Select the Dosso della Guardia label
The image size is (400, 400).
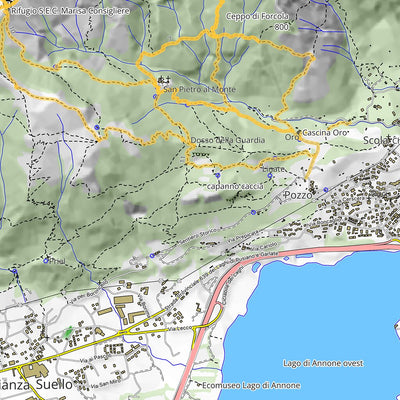pos(228,140)
